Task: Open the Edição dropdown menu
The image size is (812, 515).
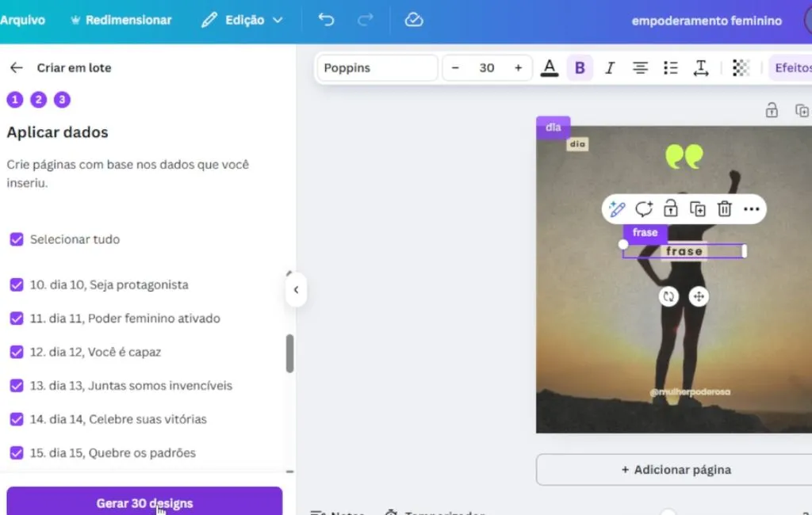Action: point(242,21)
